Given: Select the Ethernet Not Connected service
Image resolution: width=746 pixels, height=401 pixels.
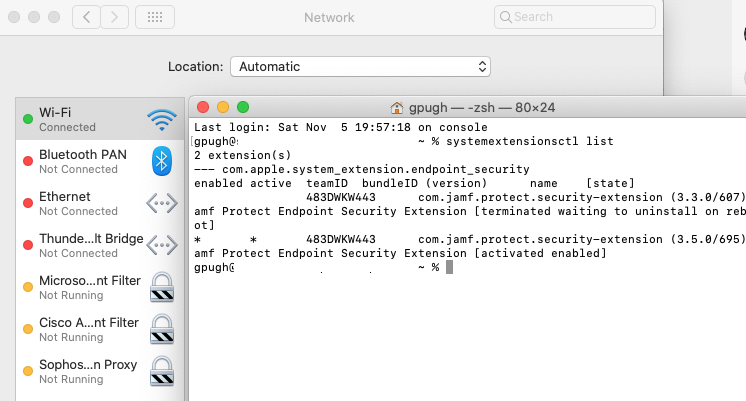Looking at the screenshot, I should coord(100,203).
